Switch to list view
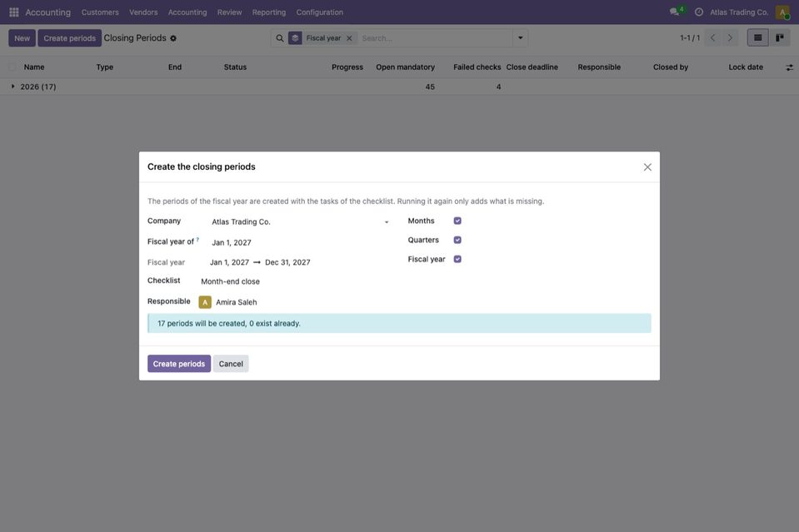Image resolution: width=799 pixels, height=532 pixels. tap(757, 37)
